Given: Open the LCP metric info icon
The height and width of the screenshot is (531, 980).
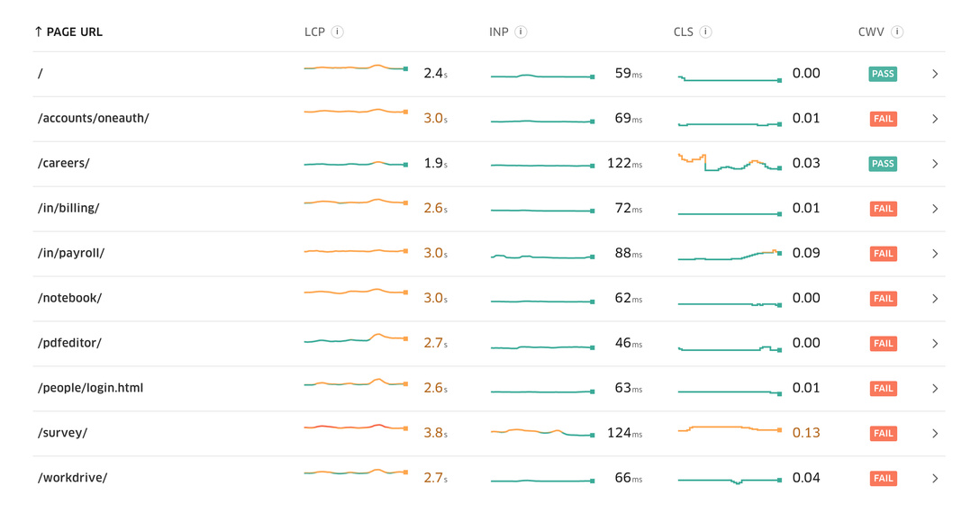Looking at the screenshot, I should [338, 31].
